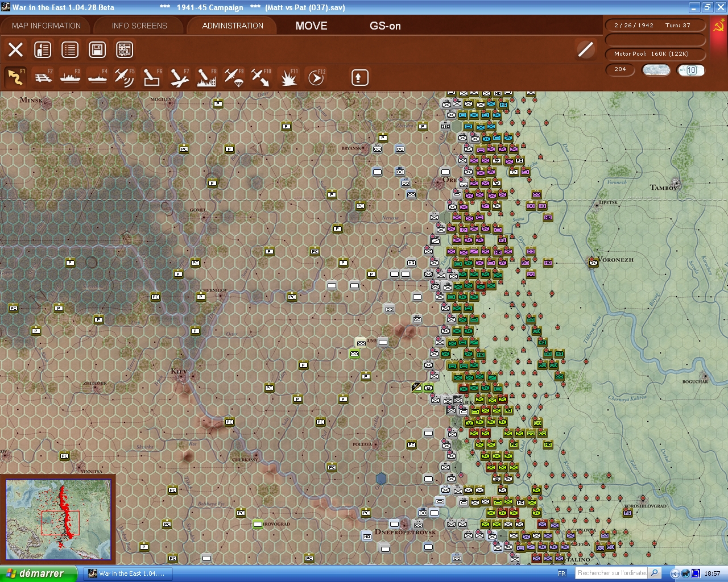Click the desktop search input field
Screen dimensions: 728x582
pos(612,573)
